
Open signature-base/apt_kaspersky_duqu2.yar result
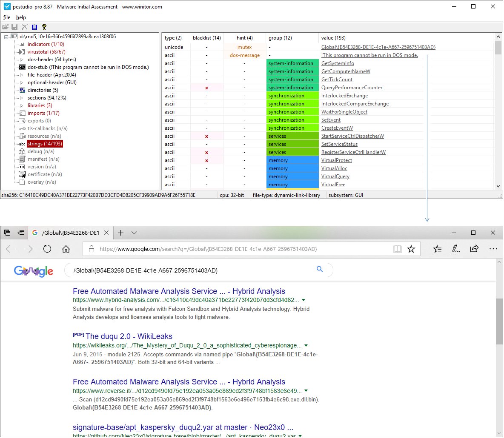pos(183,428)
